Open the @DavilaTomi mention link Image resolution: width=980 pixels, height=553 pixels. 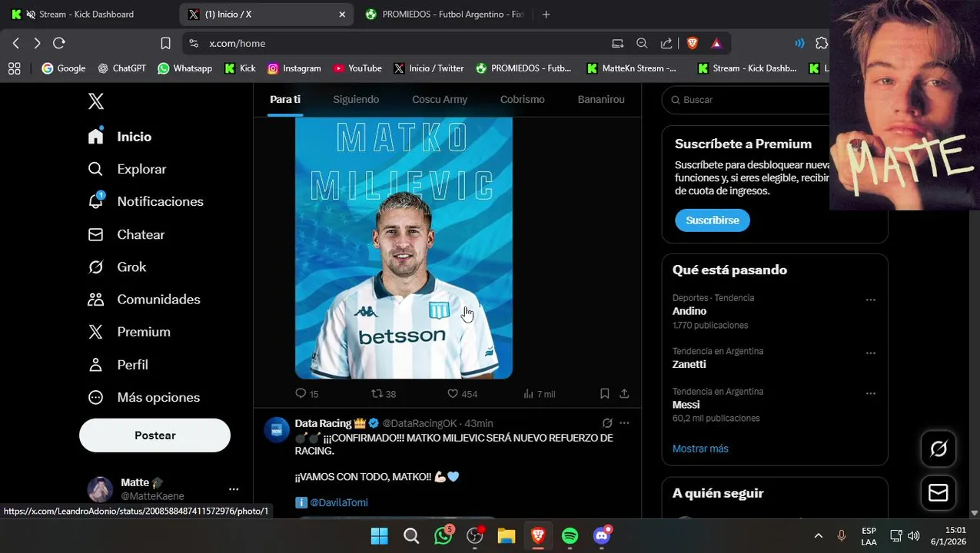(339, 502)
